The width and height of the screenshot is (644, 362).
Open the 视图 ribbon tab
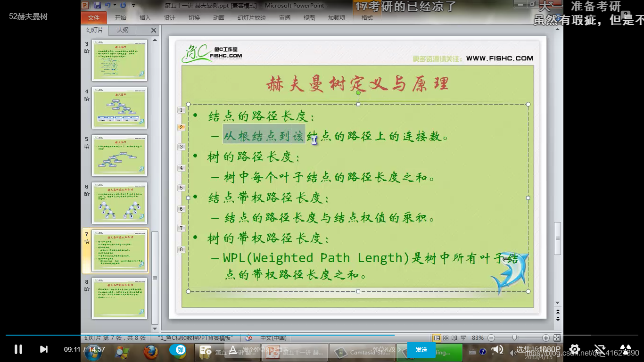pyautogui.click(x=309, y=17)
